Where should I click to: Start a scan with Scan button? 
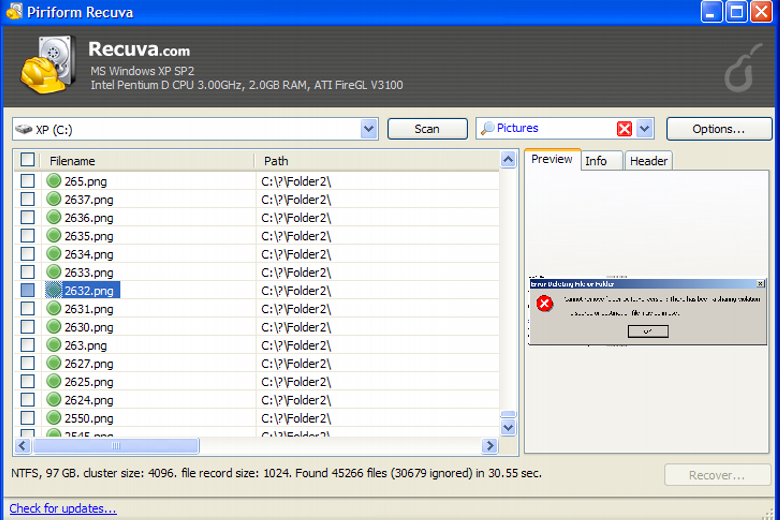point(427,129)
